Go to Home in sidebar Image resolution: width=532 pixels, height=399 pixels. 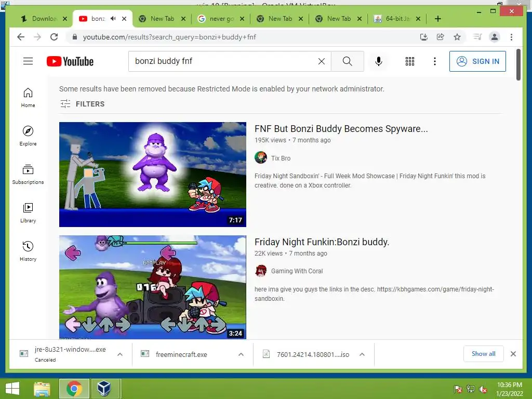tap(28, 98)
